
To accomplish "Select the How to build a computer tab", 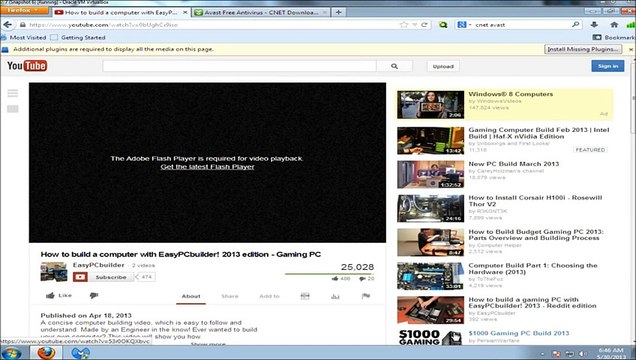I will click(x=120, y=13).
